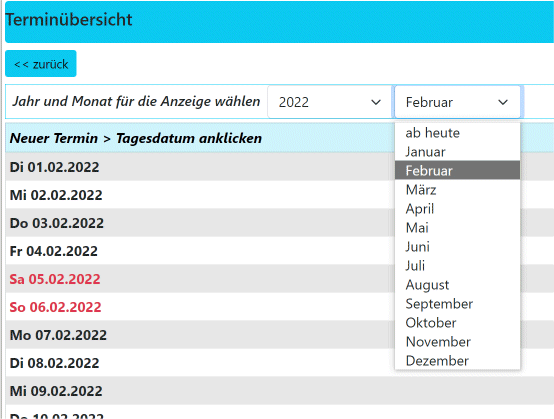Choose April in the month list
Viewport: 554px width, 419px height.
pos(458,209)
